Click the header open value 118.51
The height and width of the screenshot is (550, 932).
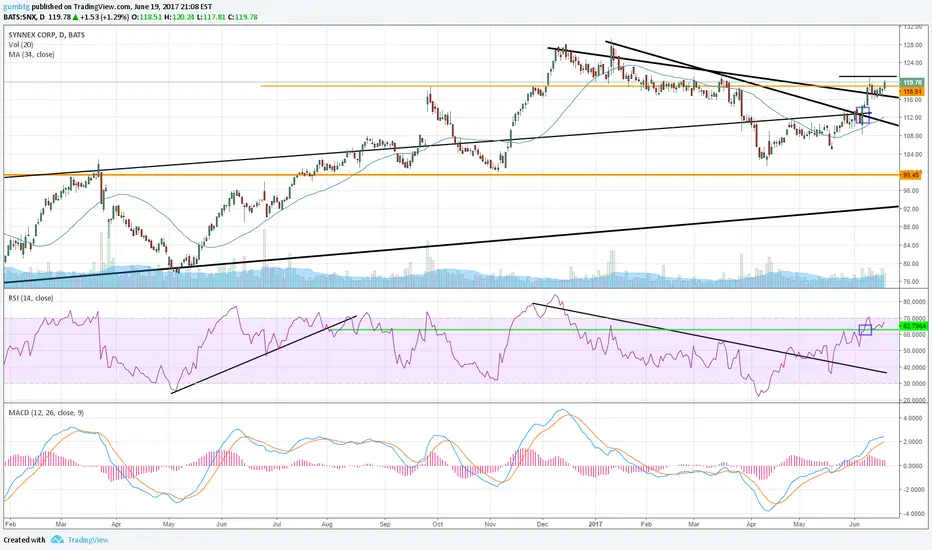tap(152, 17)
